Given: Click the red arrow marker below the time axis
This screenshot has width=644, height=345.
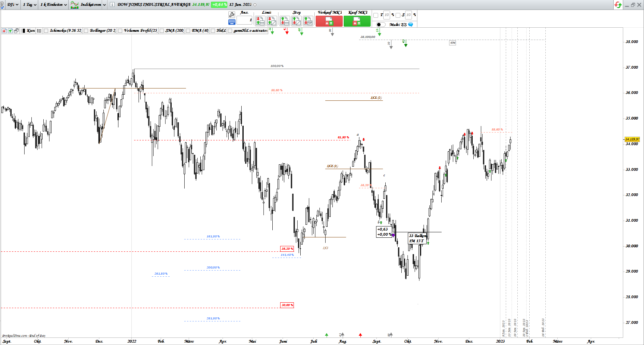Looking at the screenshot, I should (360, 335).
